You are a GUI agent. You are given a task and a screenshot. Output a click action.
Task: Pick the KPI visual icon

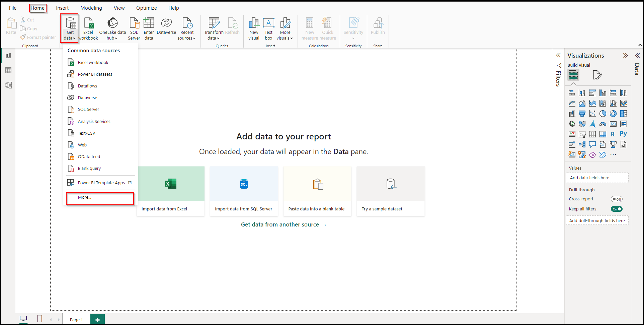(x=572, y=134)
